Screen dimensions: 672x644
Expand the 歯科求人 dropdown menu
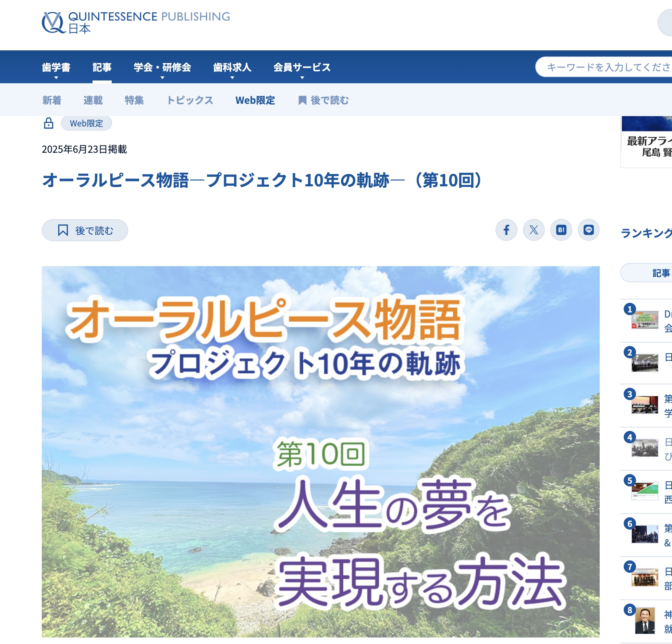click(x=232, y=68)
